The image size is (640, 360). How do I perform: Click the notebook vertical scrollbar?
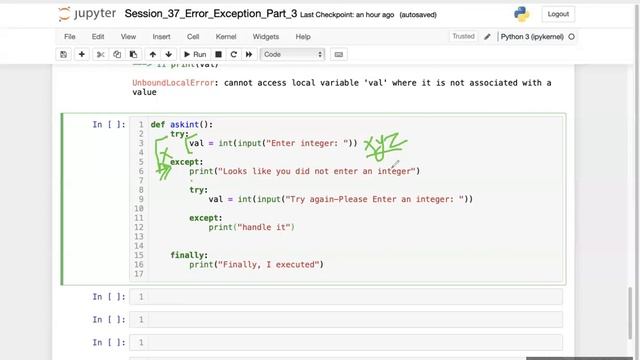coord(630,313)
